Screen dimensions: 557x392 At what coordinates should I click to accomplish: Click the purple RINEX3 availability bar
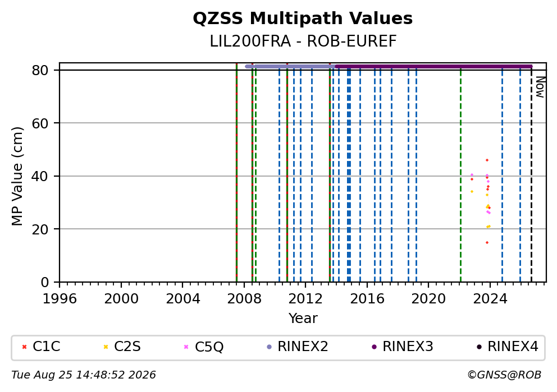[433, 66]
